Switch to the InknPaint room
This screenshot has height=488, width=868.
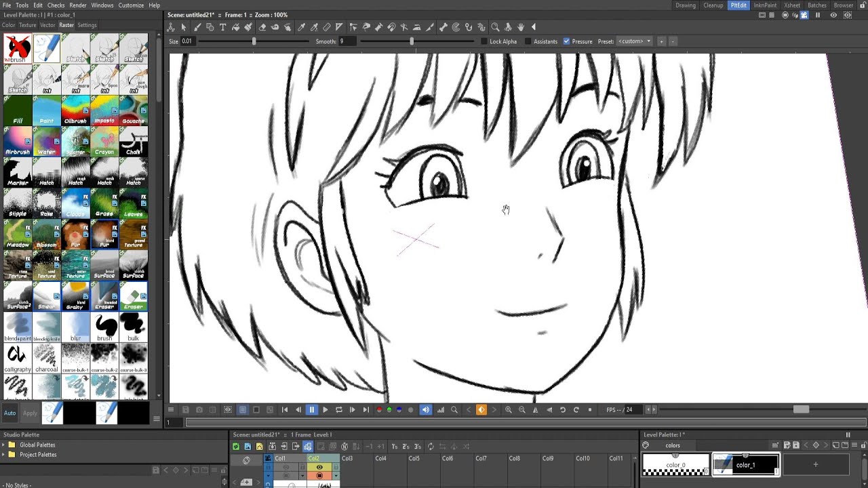tap(765, 5)
